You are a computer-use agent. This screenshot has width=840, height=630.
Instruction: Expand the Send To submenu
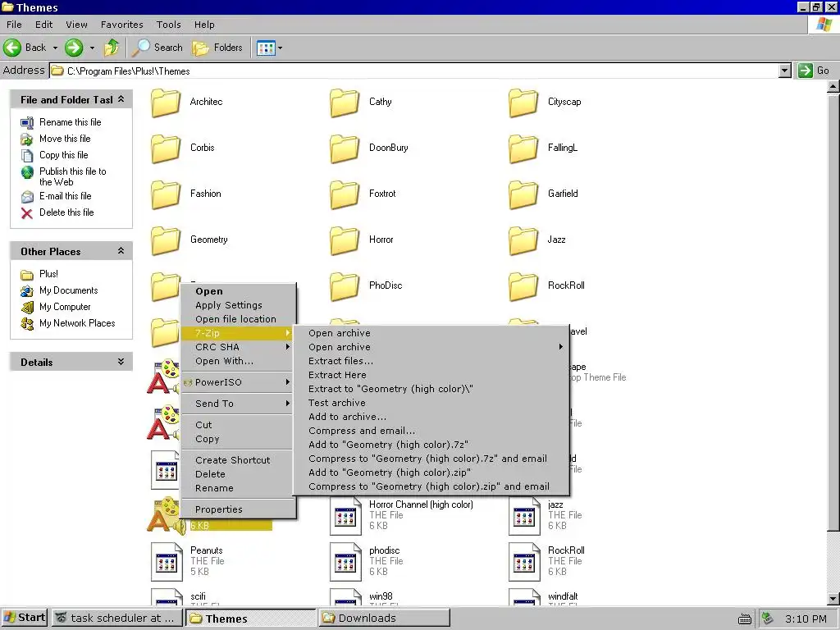click(238, 404)
